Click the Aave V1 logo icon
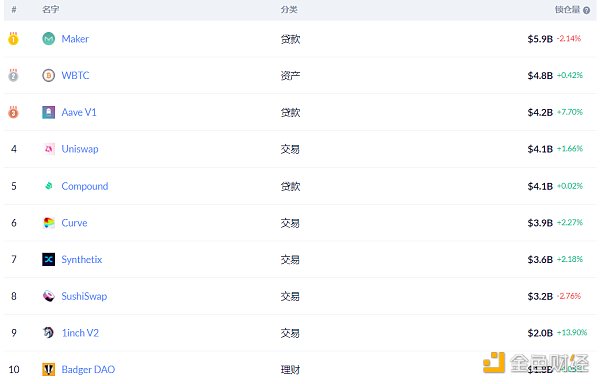Screen dimensions: 600x384 (x=49, y=112)
